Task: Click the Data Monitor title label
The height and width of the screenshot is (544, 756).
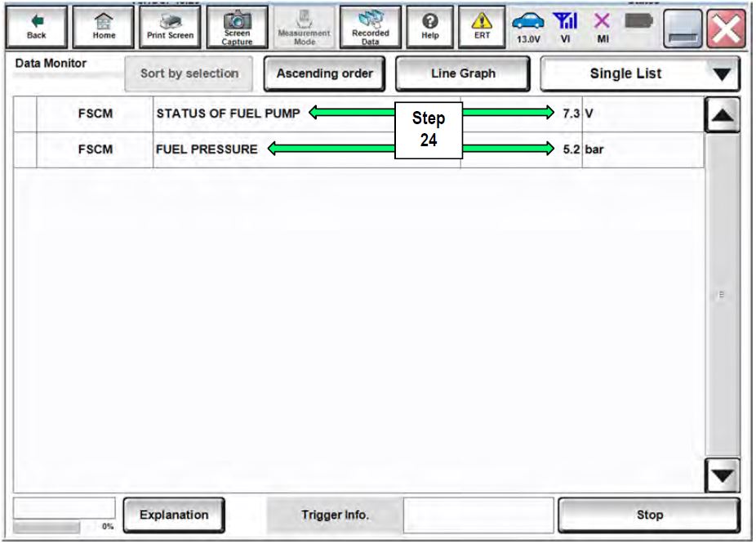Action: (51, 63)
